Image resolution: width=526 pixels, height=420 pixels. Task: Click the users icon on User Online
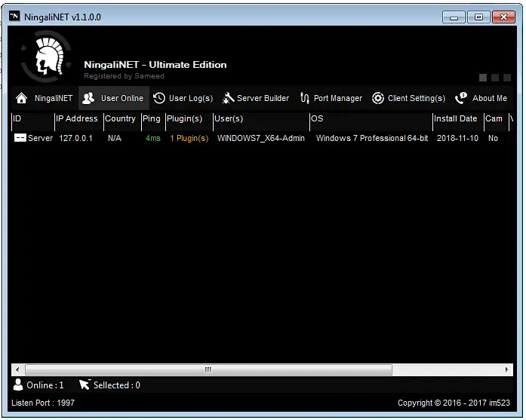88,98
